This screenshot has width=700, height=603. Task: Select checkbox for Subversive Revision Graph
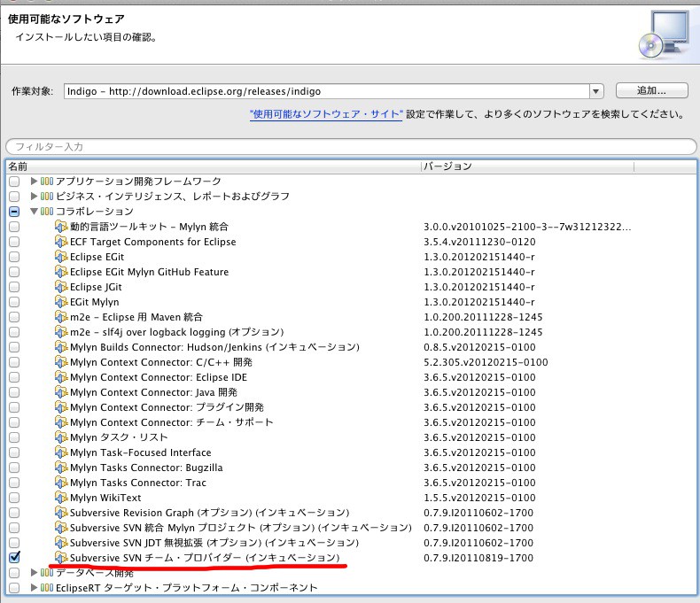14,513
